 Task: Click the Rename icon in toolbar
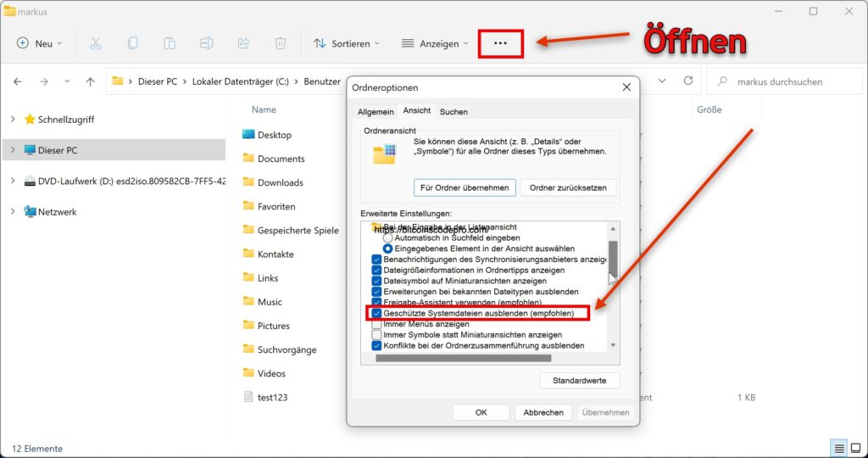pos(207,43)
